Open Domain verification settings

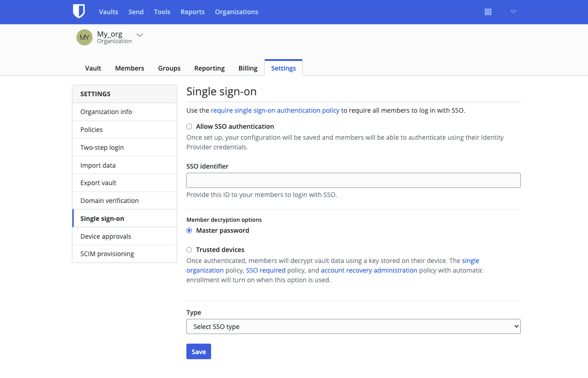125,201
